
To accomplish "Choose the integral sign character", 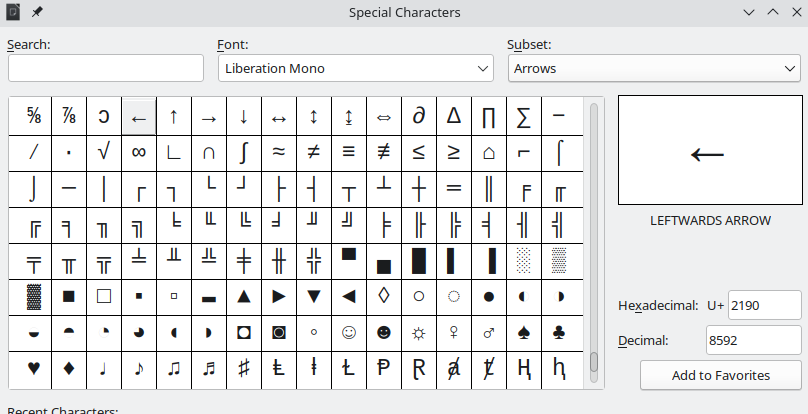I will pyautogui.click(x=244, y=153).
